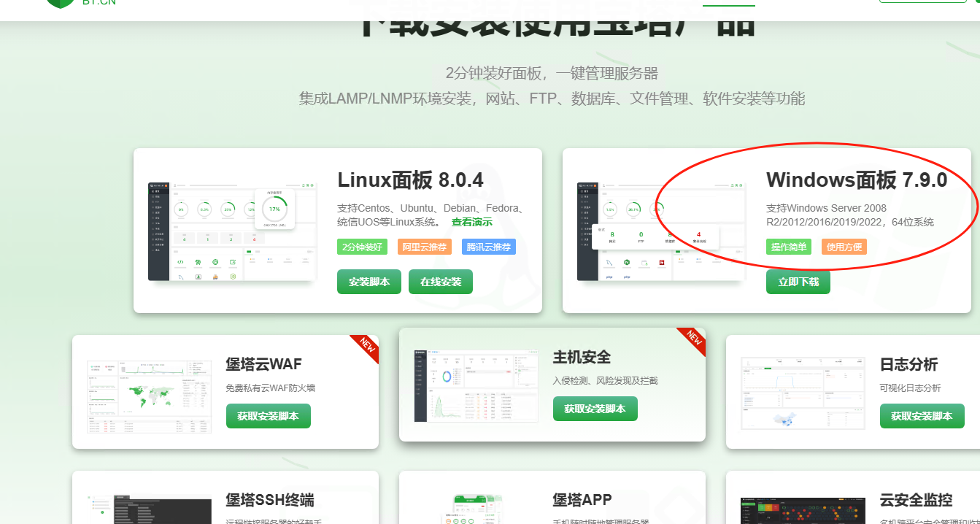Click the 操作简单 tag
The height and width of the screenshot is (524, 980).
click(789, 247)
